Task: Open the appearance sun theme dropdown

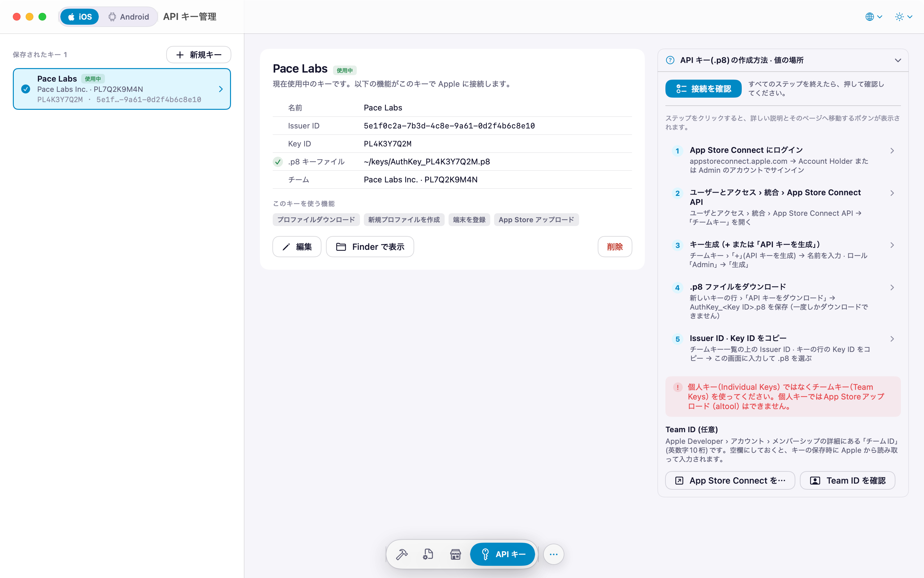Action: pyautogui.click(x=903, y=17)
